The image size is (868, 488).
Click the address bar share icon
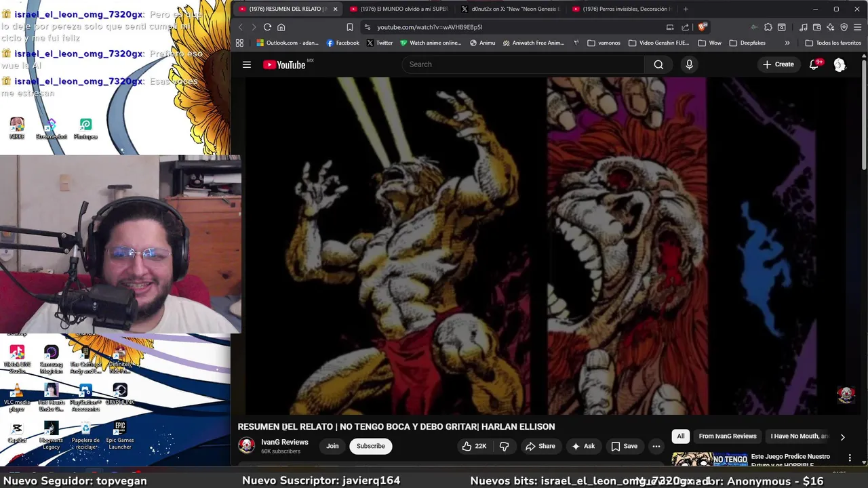pos(685,27)
